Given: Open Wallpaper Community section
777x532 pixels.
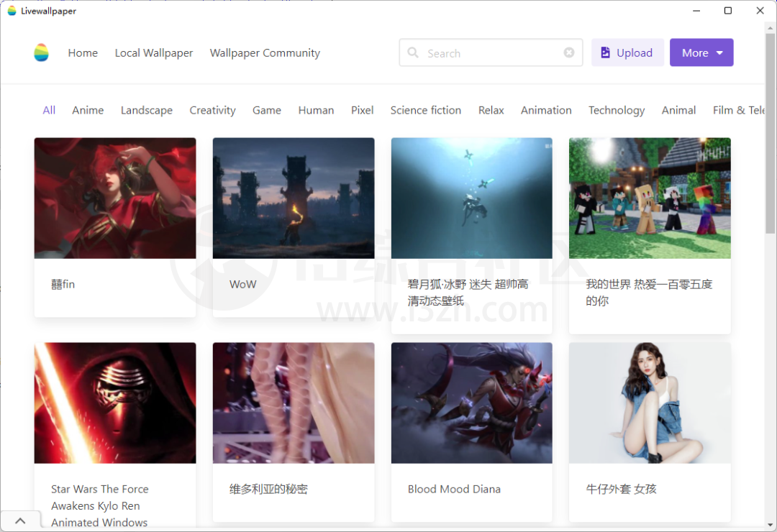Looking at the screenshot, I should [x=265, y=53].
